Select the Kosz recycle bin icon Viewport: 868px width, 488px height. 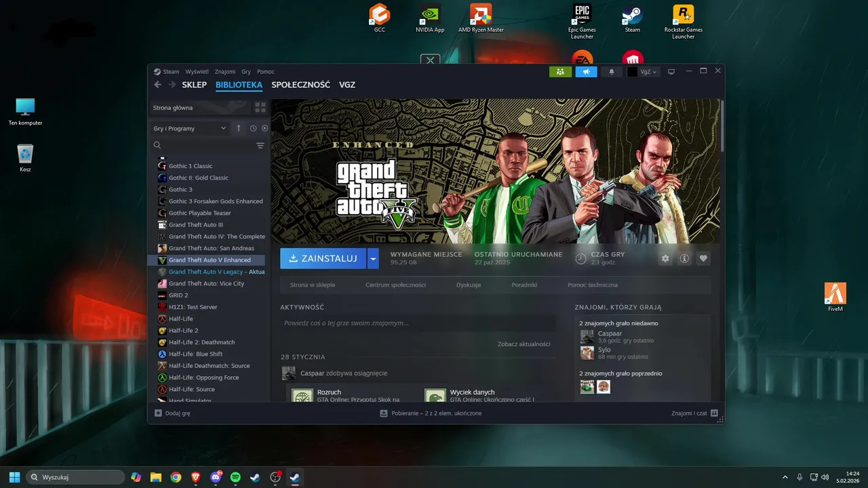[x=25, y=158]
